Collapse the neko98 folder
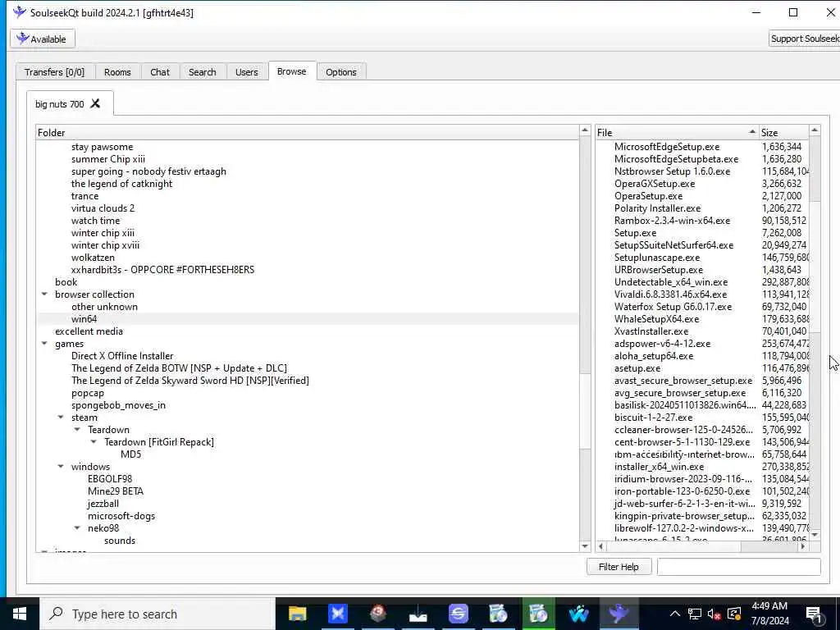The height and width of the screenshot is (630, 840). tap(77, 528)
